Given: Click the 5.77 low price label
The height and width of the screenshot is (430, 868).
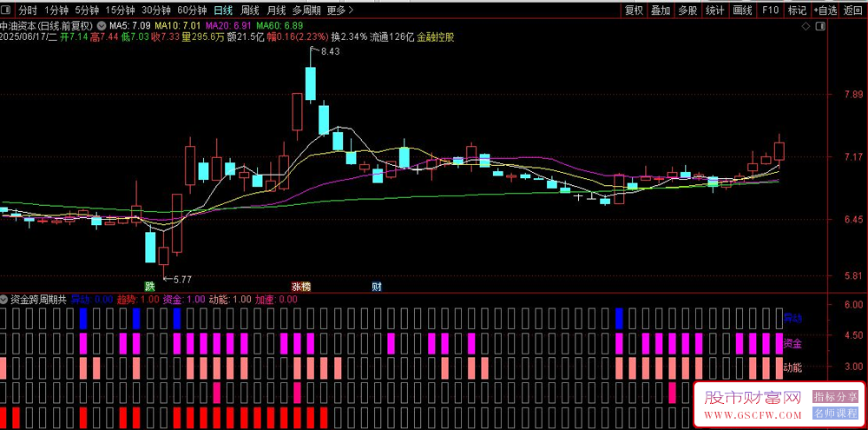Looking at the screenshot, I should pos(181,280).
